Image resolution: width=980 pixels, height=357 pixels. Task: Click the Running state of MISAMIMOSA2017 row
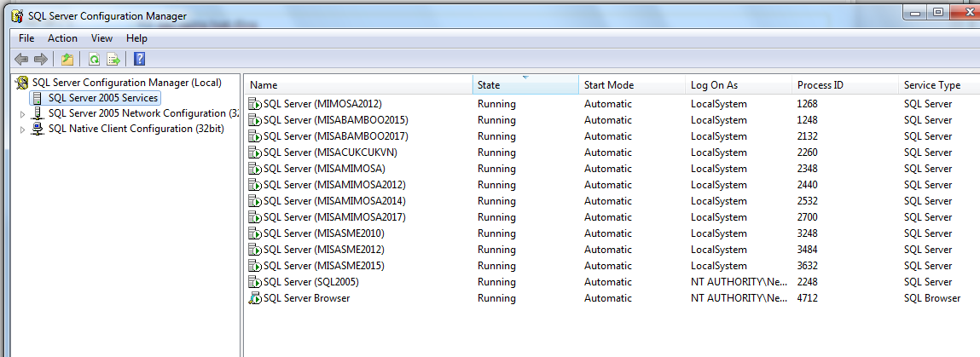496,217
